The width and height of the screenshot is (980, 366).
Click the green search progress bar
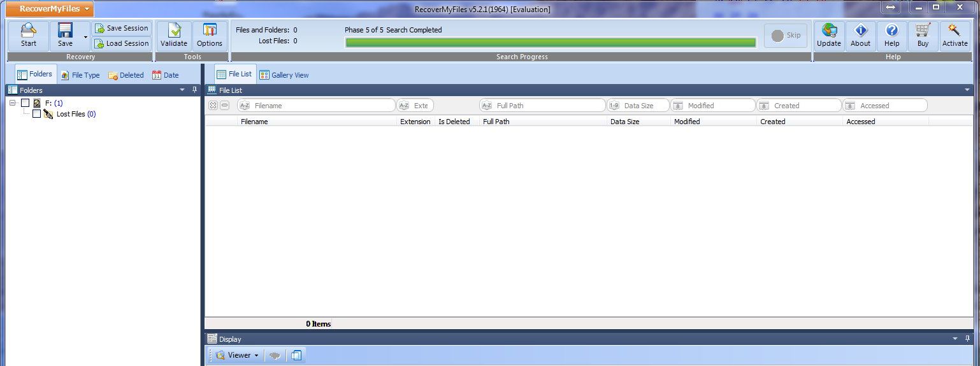pos(551,43)
